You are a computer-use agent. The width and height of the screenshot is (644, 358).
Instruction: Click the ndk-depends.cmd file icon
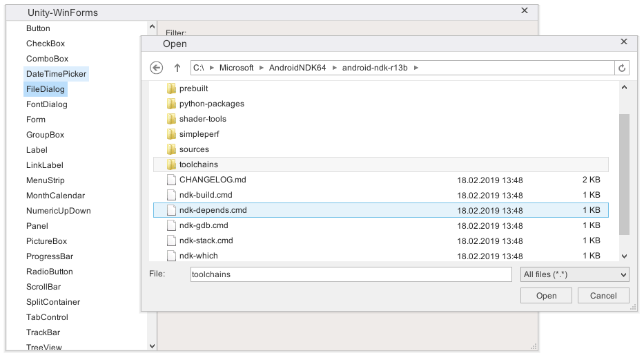171,210
